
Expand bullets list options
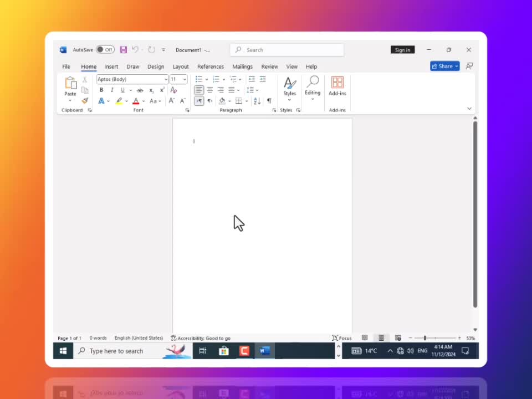pos(206,80)
